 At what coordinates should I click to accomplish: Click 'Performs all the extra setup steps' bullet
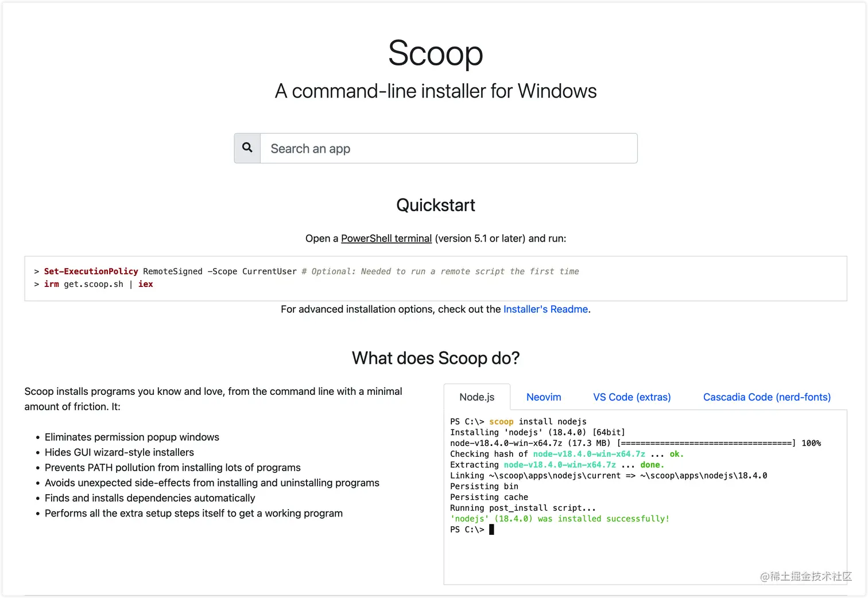click(193, 513)
